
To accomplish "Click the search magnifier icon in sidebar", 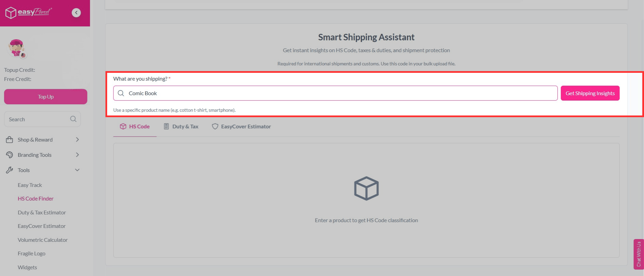I will (73, 119).
